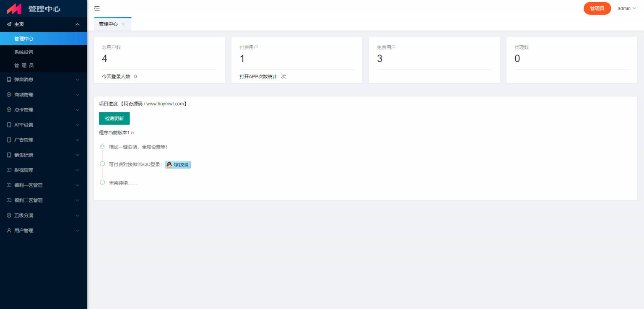Open 管 理 员 in the sidebar
This screenshot has height=309, width=644.
tap(44, 65)
